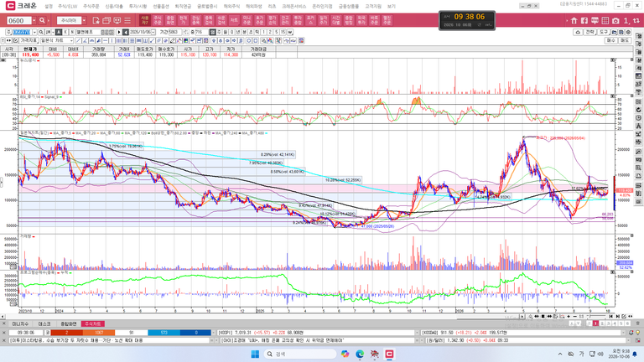Select the vertical line drawing tool
This screenshot has height=362, width=644.
112,40
